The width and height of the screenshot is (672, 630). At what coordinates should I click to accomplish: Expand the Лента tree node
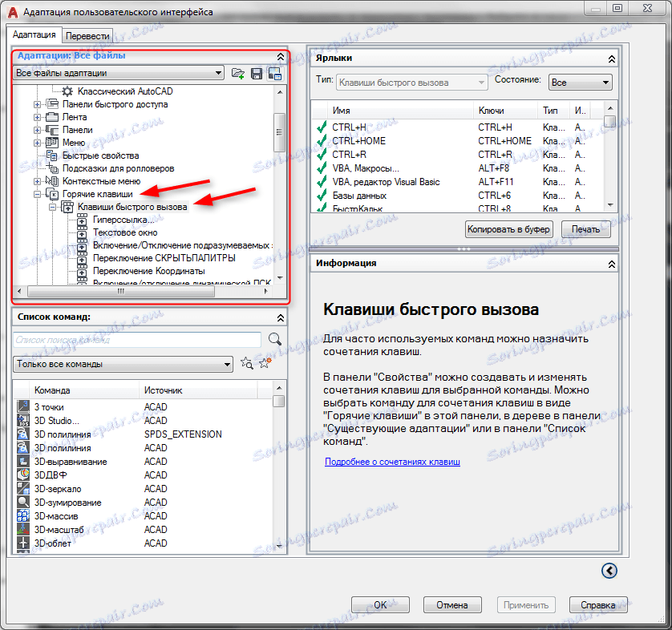click(x=37, y=117)
